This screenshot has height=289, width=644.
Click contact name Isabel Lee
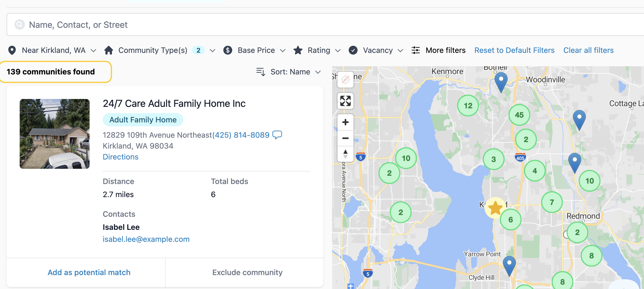tap(121, 227)
